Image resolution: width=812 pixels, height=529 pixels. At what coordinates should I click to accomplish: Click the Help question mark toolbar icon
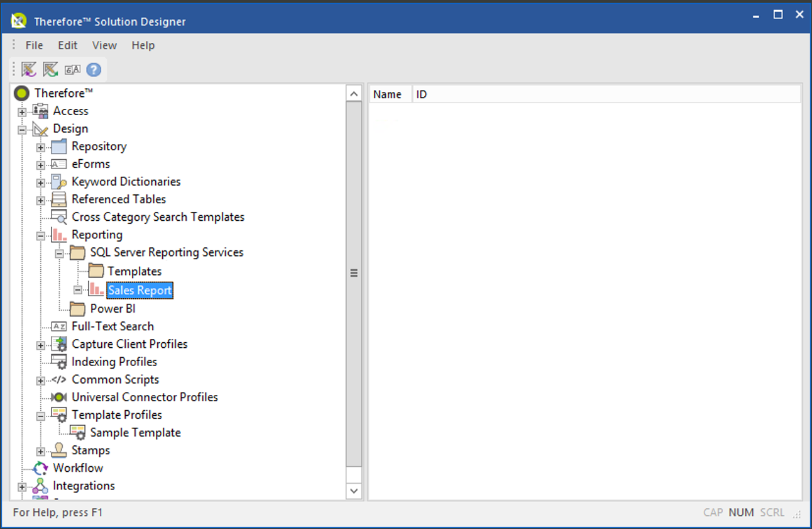93,69
